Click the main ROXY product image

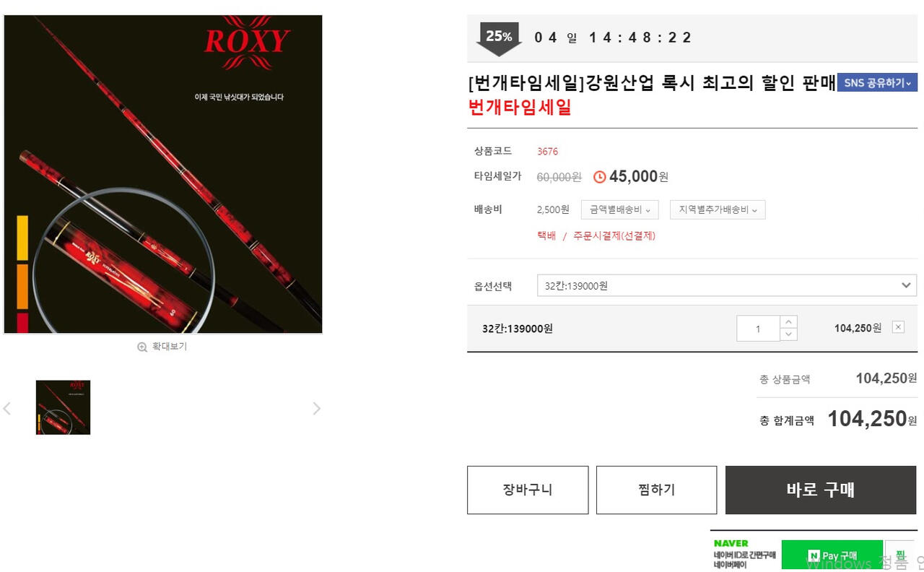pos(163,174)
